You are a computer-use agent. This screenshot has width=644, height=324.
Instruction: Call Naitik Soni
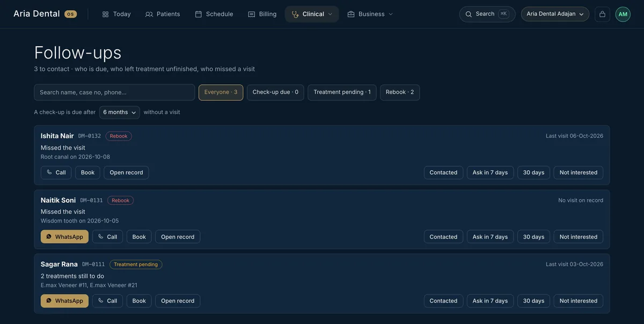[107, 237]
